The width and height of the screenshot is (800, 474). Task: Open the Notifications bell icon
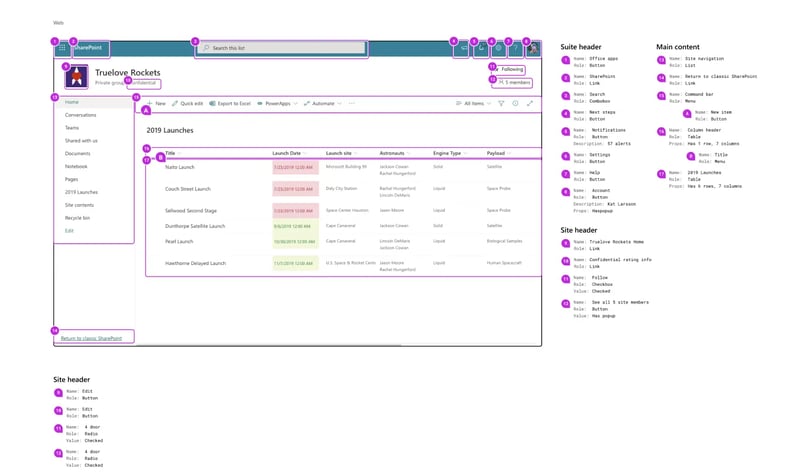481,48
